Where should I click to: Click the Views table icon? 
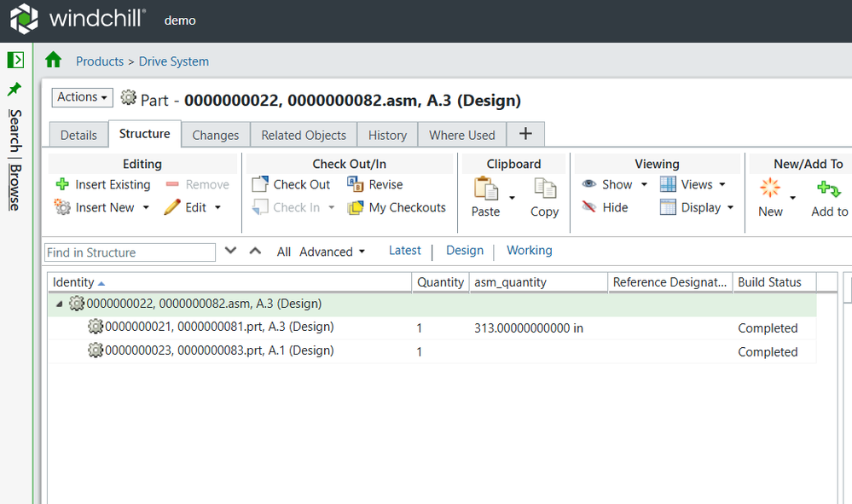(x=668, y=184)
